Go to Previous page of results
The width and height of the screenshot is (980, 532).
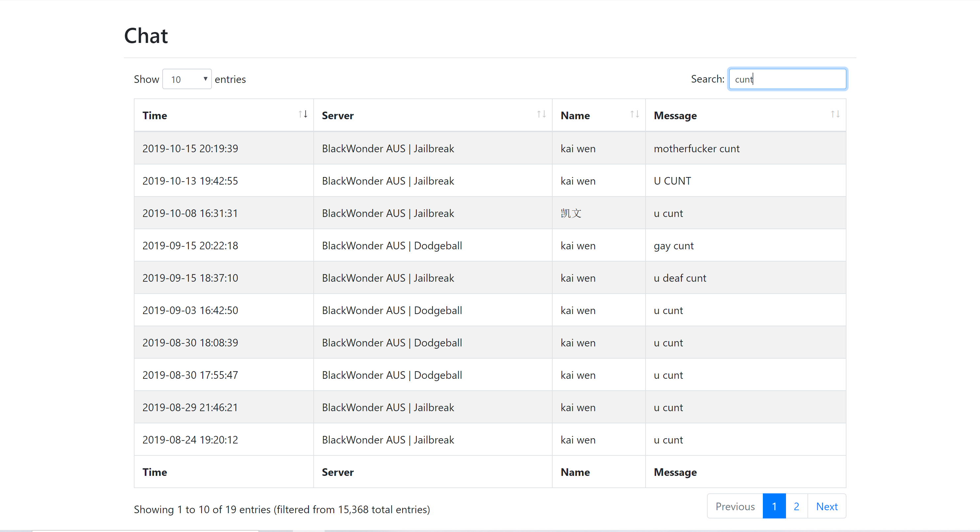pos(735,507)
